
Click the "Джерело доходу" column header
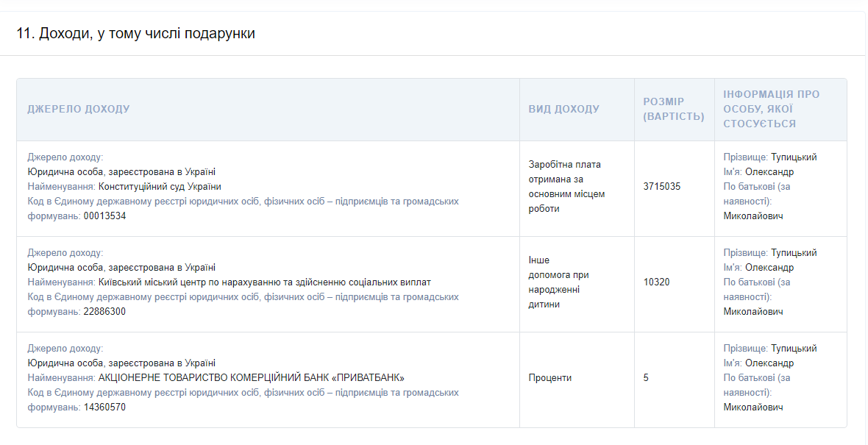[x=79, y=109]
